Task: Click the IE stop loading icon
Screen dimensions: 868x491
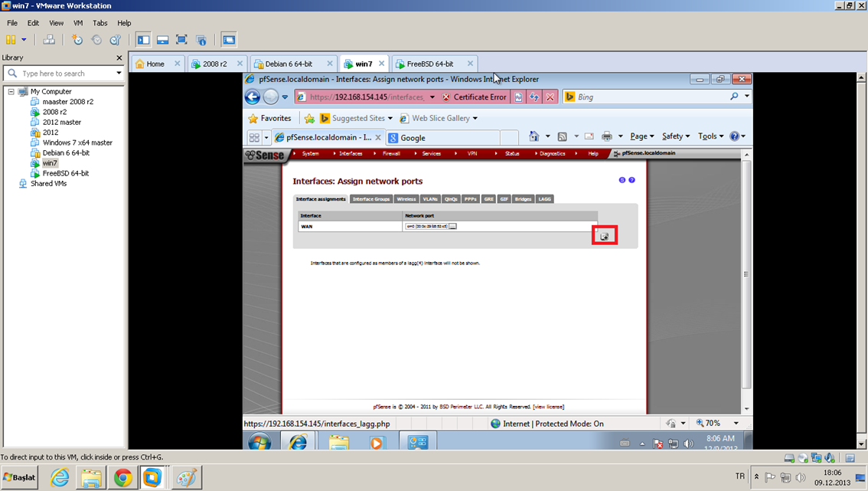Action: [x=550, y=97]
